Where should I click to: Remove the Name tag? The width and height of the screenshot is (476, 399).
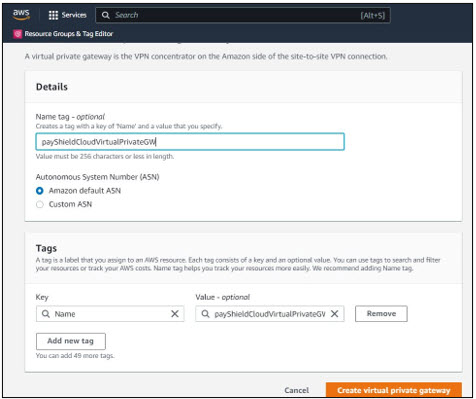pos(381,314)
